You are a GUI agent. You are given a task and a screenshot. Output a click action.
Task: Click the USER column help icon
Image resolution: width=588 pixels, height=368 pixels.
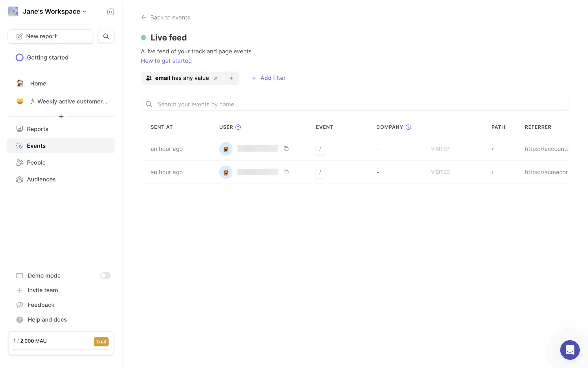(x=238, y=127)
